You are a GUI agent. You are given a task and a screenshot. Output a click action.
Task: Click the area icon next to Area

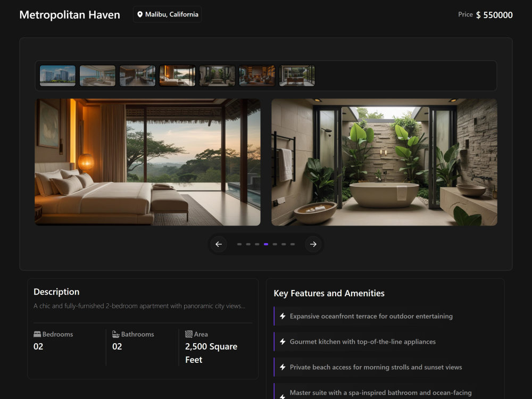(189, 334)
